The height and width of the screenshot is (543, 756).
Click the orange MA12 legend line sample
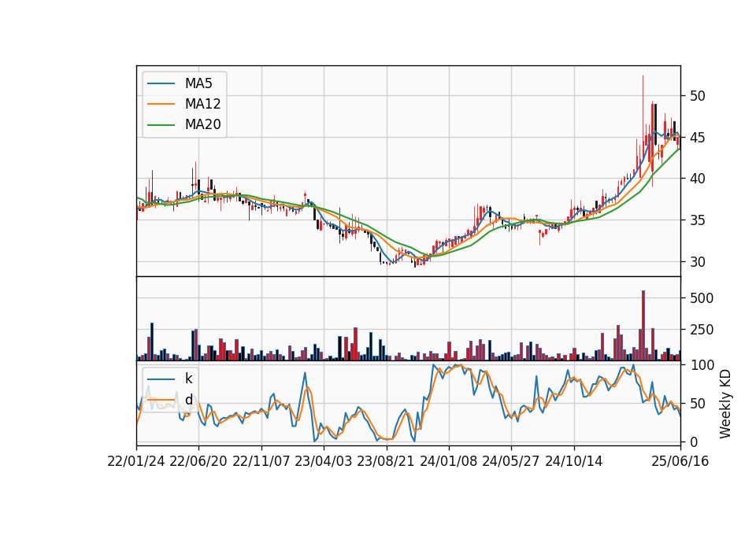[161, 104]
